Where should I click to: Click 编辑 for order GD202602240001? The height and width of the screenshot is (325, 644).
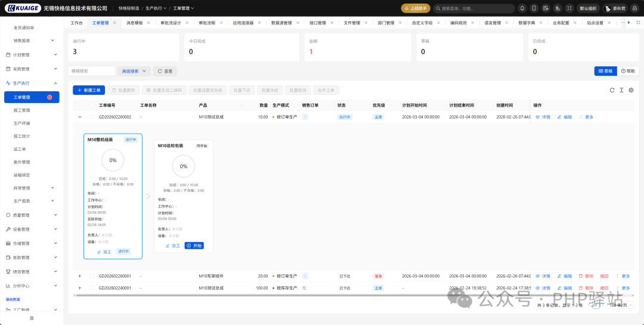click(x=564, y=288)
